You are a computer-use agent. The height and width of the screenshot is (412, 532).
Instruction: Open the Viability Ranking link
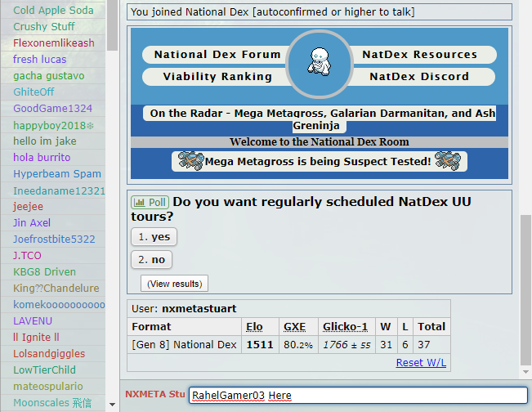[x=217, y=77]
